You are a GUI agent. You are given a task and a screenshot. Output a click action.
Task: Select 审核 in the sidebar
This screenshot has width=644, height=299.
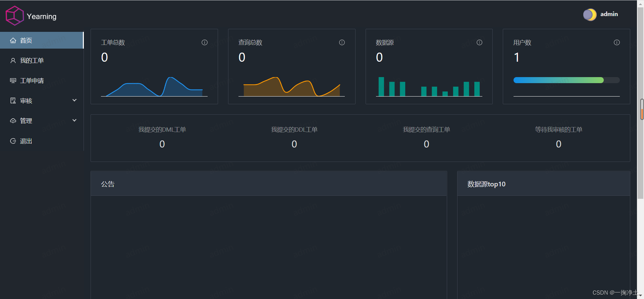coord(42,101)
